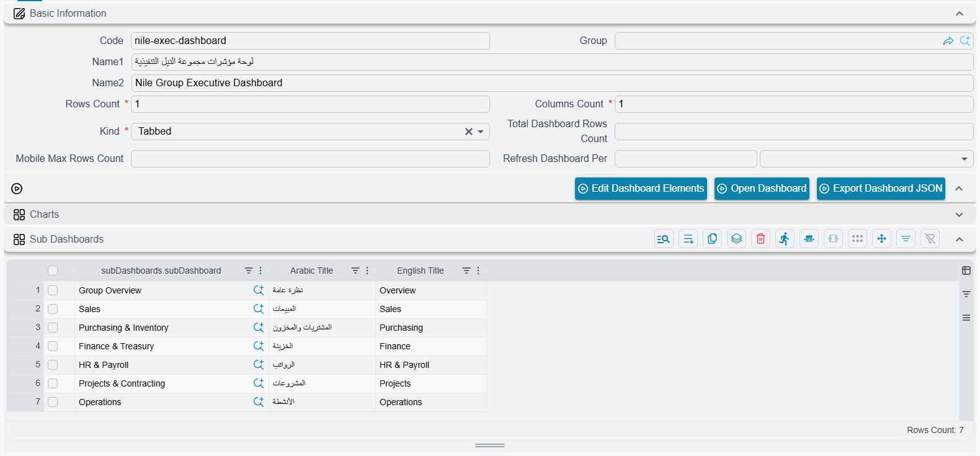Expand the Charts section
The width and height of the screenshot is (980, 456).
click(x=960, y=215)
